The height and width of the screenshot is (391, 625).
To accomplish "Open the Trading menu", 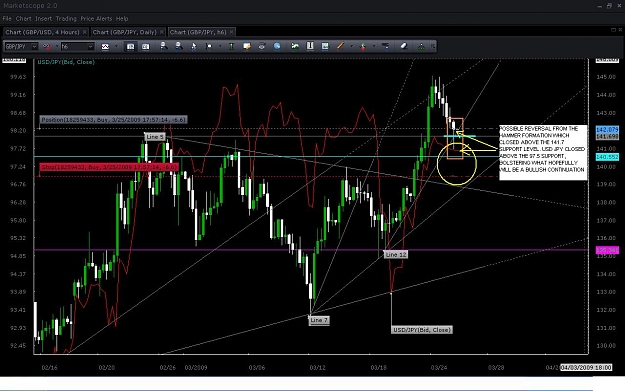I will pos(66,19).
